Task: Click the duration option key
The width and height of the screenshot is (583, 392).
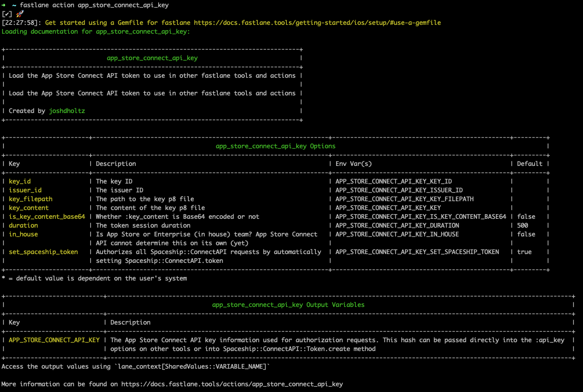Action: tap(23, 226)
